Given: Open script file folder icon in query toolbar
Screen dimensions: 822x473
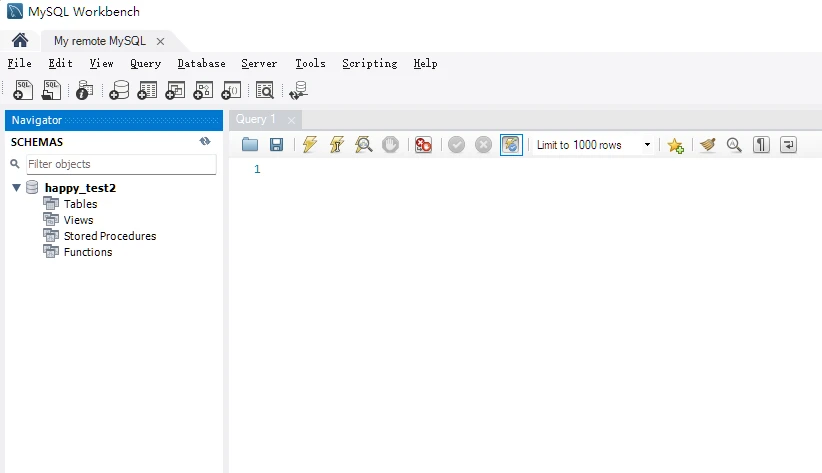Looking at the screenshot, I should click(x=250, y=144).
